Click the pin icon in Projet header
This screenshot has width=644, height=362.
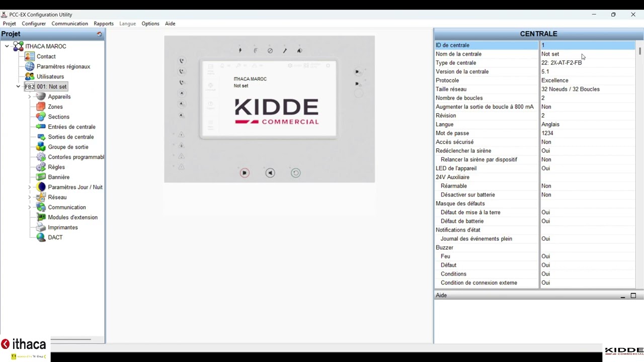click(x=99, y=34)
